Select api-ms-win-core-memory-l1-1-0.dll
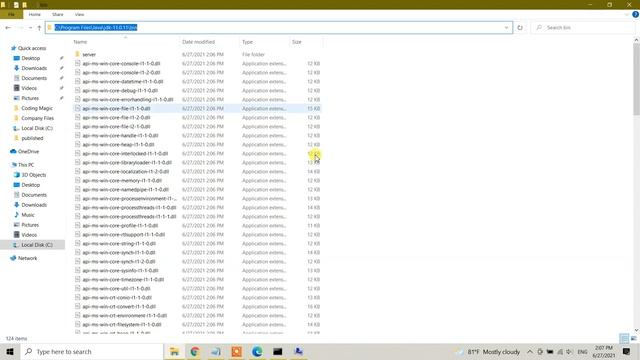The height and width of the screenshot is (360, 640). click(x=122, y=180)
